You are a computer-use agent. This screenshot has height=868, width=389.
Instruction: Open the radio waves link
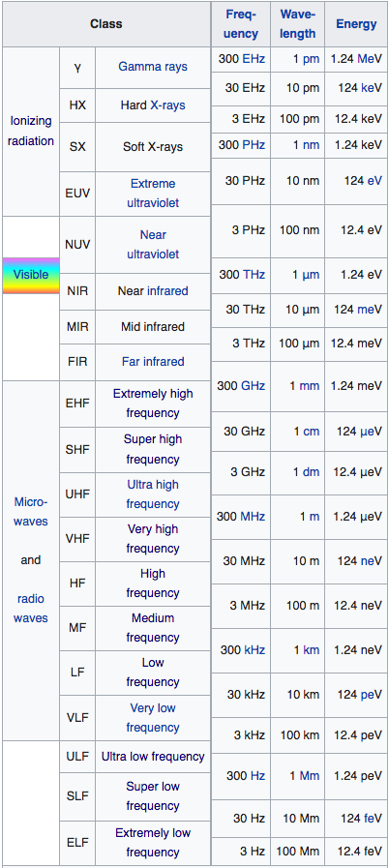click(x=31, y=609)
